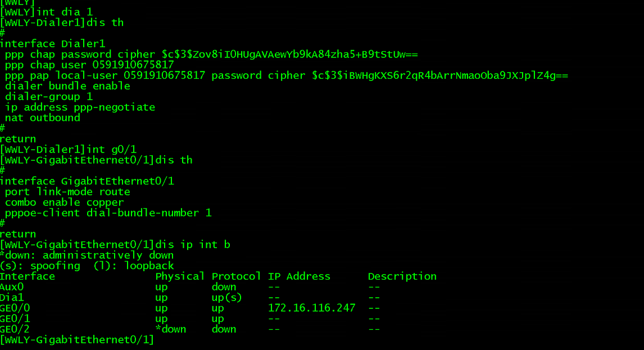
Task: Click the 'interface Dialer1' heading line
Action: pyautogui.click(x=52, y=44)
